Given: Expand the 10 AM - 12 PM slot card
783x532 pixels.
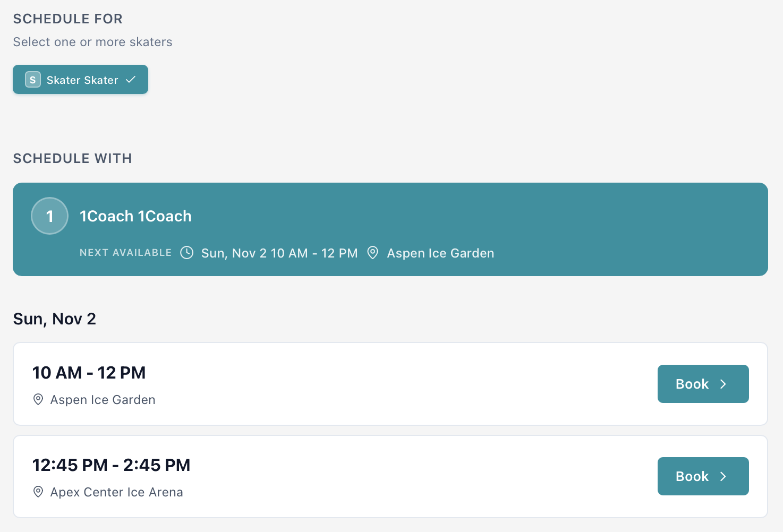Looking at the screenshot, I should point(319,383).
